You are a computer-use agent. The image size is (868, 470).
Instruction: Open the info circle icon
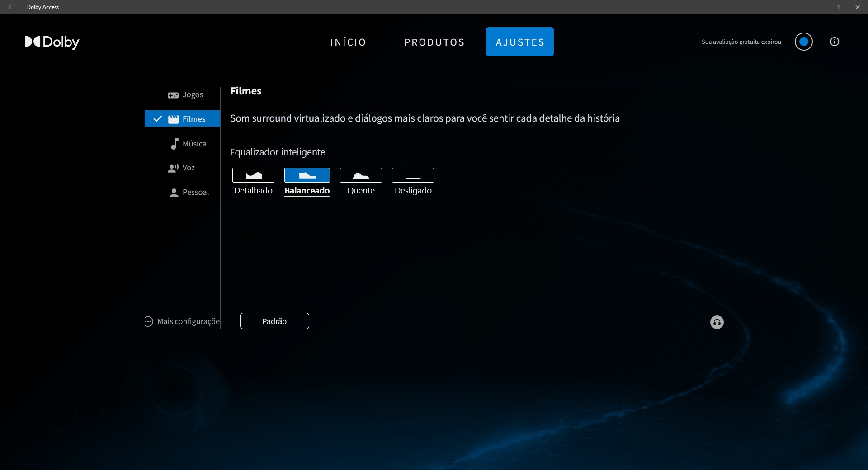pyautogui.click(x=835, y=42)
